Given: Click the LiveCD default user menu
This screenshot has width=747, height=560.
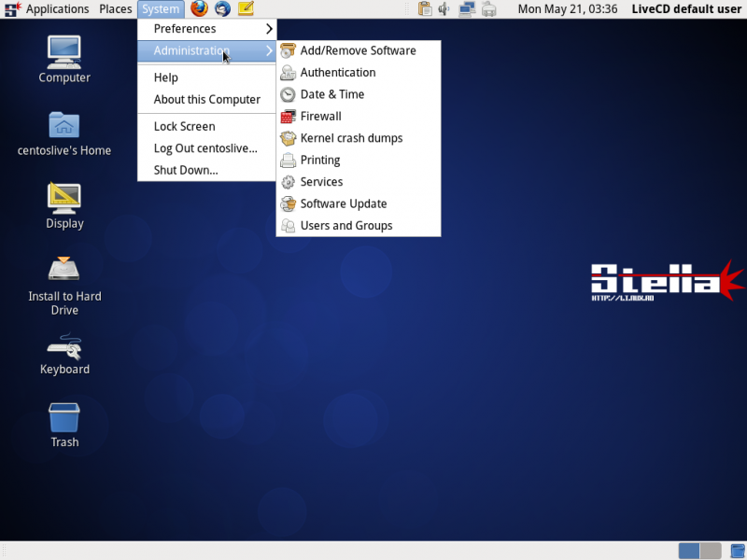Looking at the screenshot, I should click(x=686, y=8).
